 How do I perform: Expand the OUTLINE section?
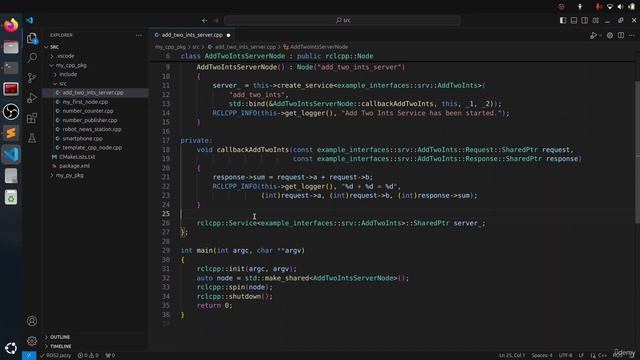60,337
